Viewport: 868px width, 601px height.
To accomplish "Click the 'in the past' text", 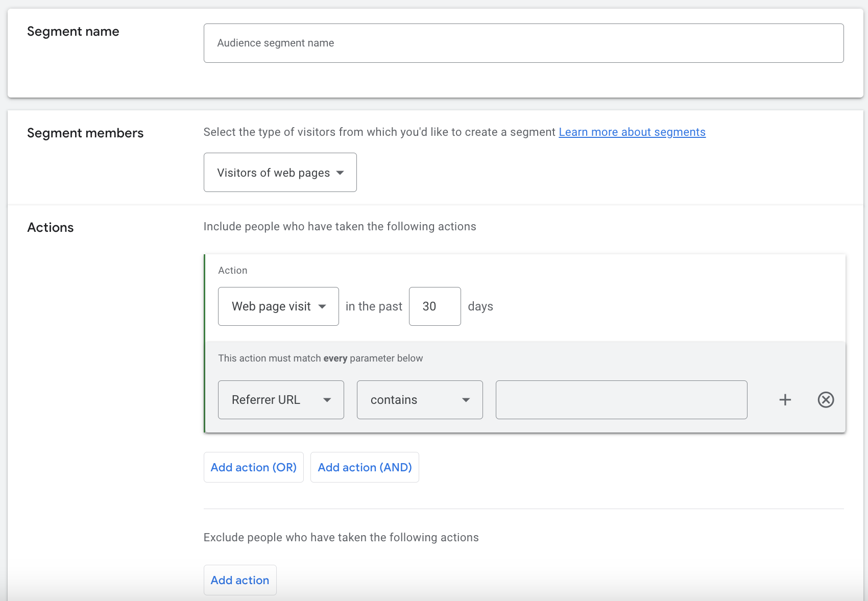I will (x=374, y=306).
